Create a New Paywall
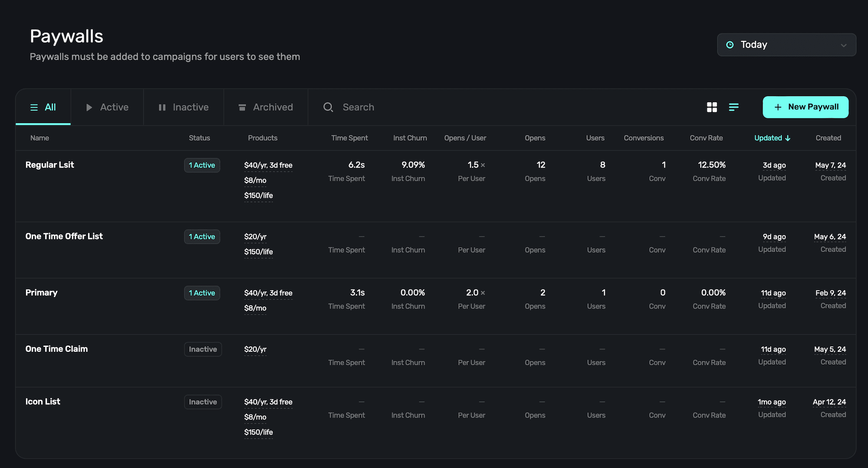The image size is (868, 468). pyautogui.click(x=806, y=107)
